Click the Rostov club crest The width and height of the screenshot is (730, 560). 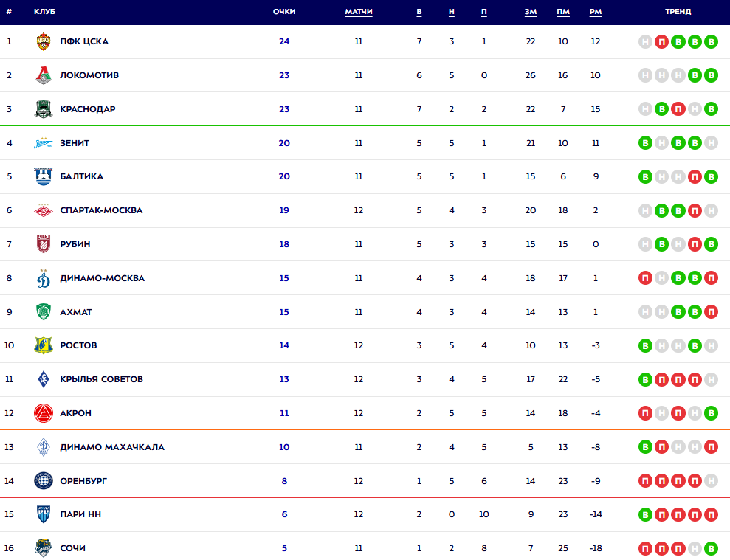44,345
